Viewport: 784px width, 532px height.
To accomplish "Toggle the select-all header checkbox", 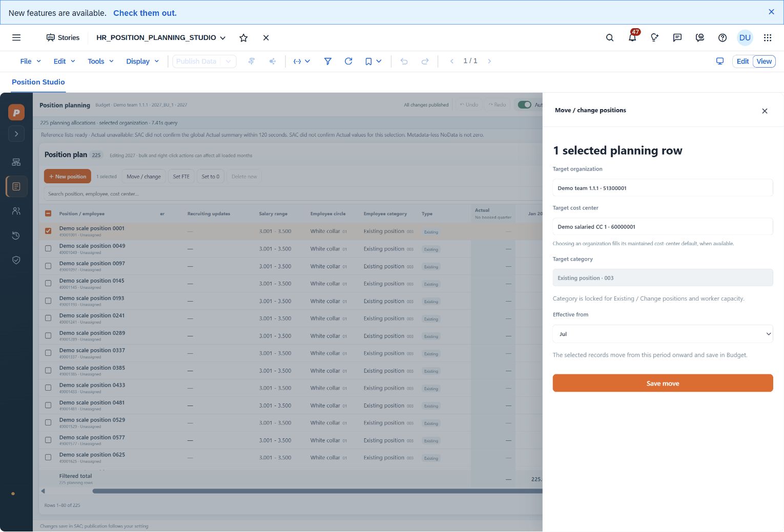I will 48,214.
